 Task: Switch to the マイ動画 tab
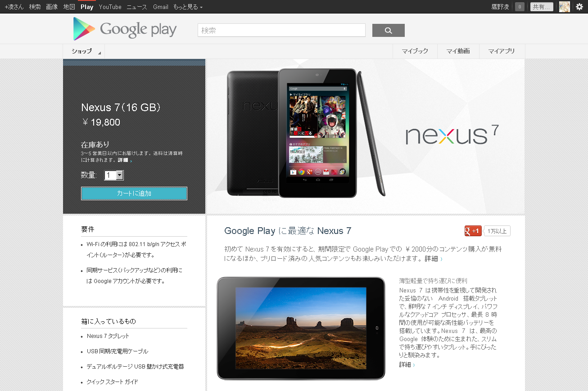(x=458, y=51)
